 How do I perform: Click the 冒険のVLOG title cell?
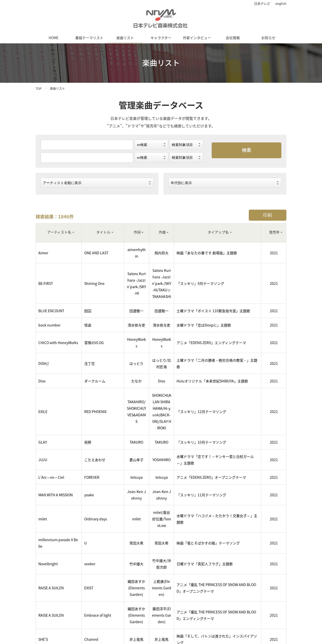point(103,343)
